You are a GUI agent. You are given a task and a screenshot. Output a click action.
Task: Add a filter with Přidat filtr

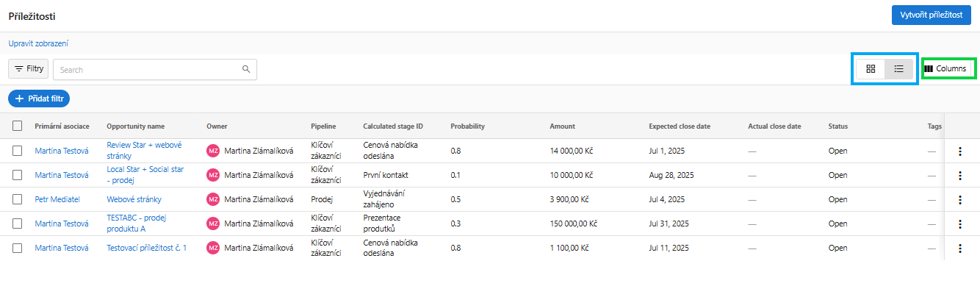[39, 99]
